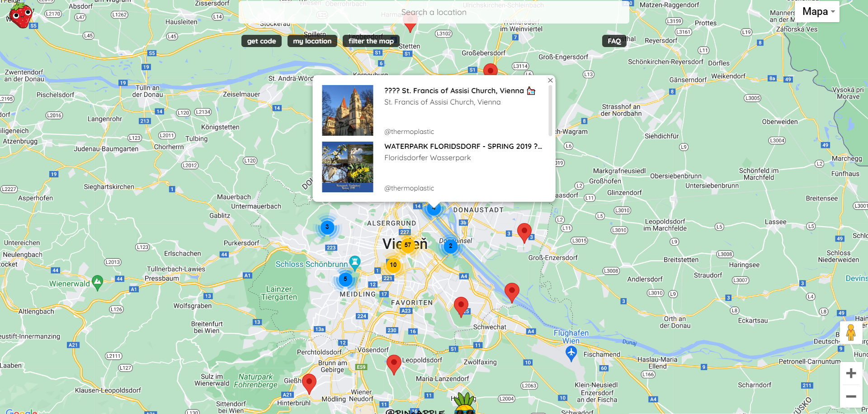The width and height of the screenshot is (868, 414).
Task: Open WATERPARK FLORIDSDORF - SPRING 2019 title
Action: coord(463,147)
